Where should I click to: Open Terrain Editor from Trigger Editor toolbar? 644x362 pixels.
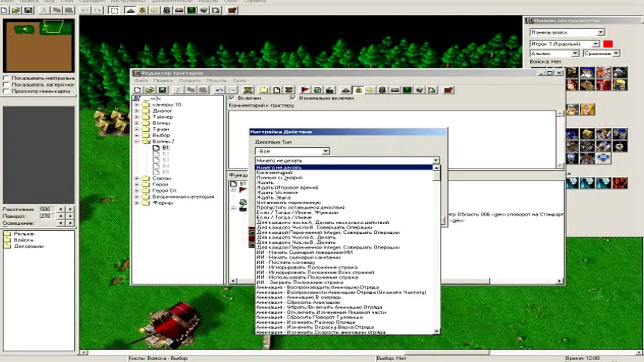346,90
